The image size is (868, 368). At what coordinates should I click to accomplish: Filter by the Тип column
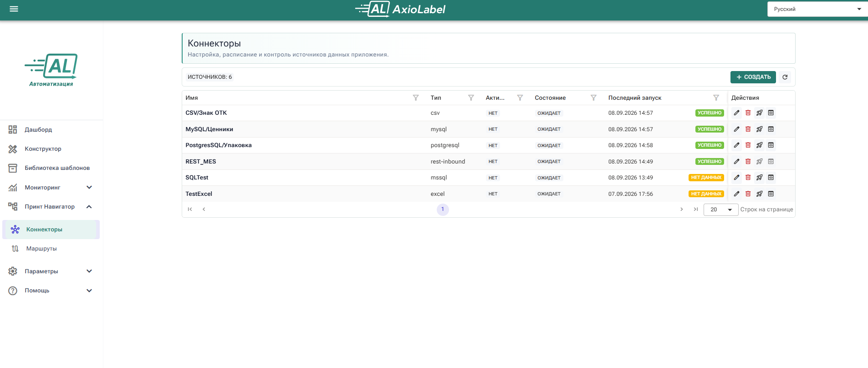click(471, 98)
